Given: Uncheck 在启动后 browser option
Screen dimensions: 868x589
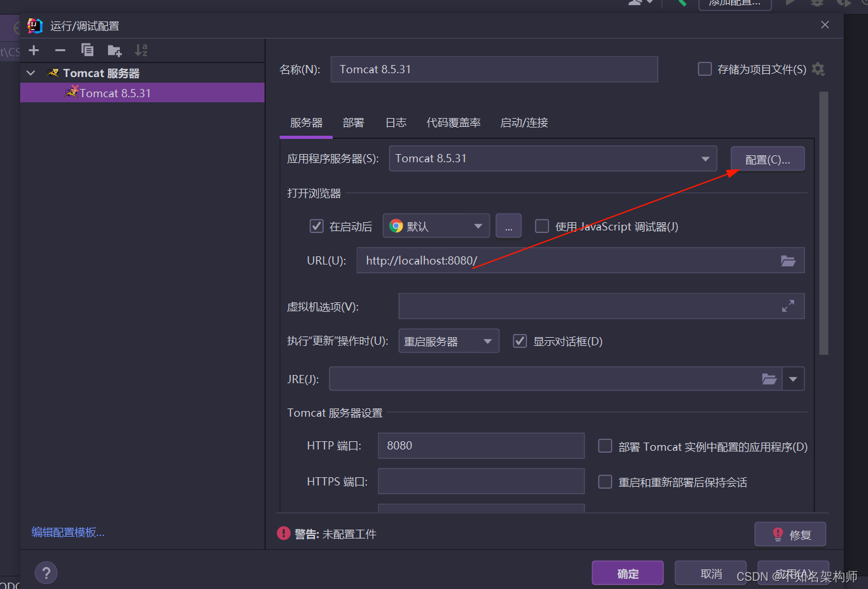Looking at the screenshot, I should (316, 225).
